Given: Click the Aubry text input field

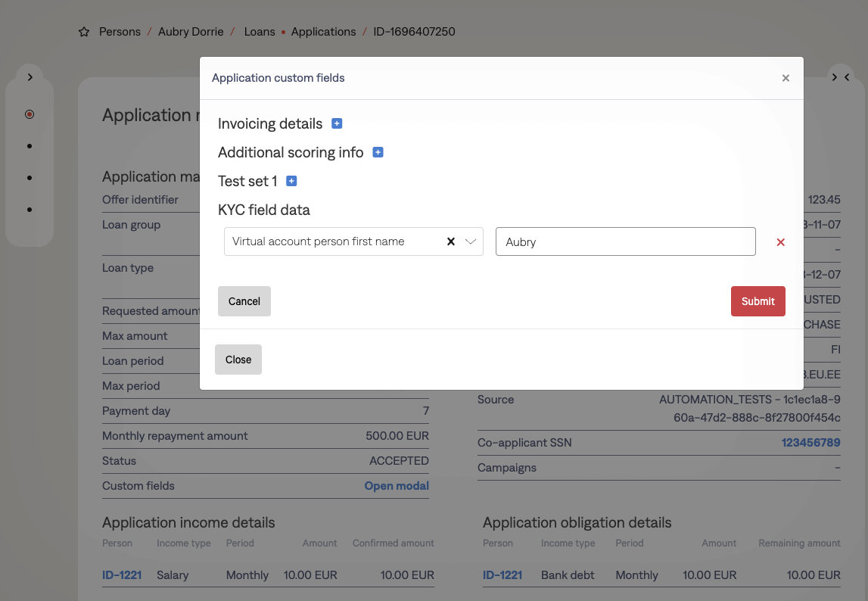Looking at the screenshot, I should (625, 241).
